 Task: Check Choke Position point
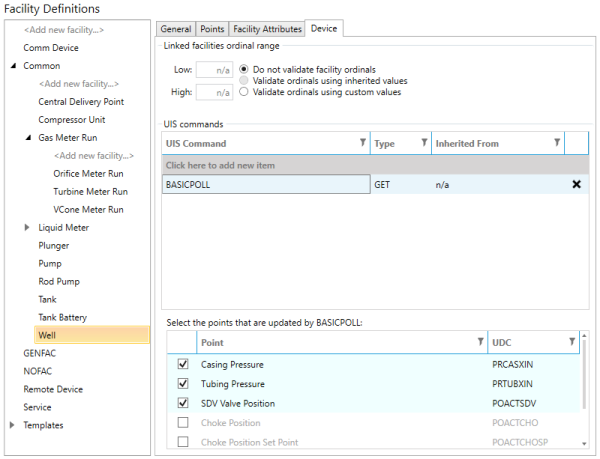pos(183,422)
